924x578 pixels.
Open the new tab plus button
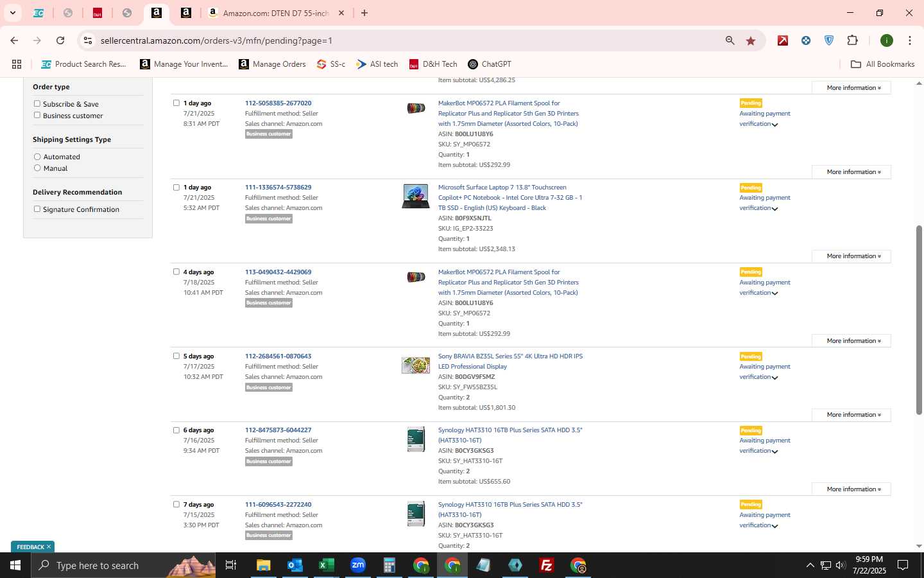coord(364,13)
